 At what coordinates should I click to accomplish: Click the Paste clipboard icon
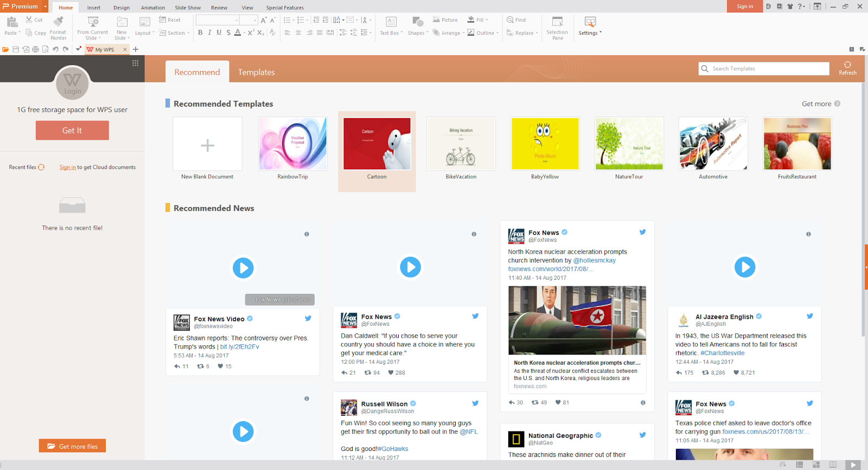point(12,22)
